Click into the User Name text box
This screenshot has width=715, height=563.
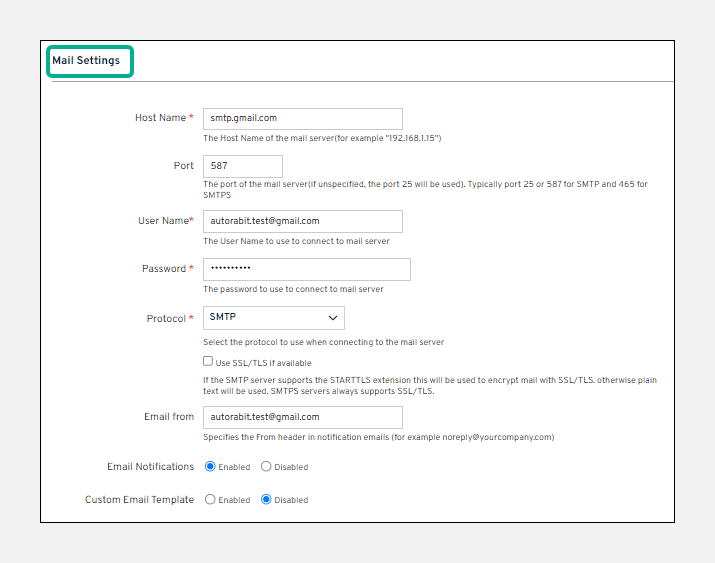click(302, 221)
